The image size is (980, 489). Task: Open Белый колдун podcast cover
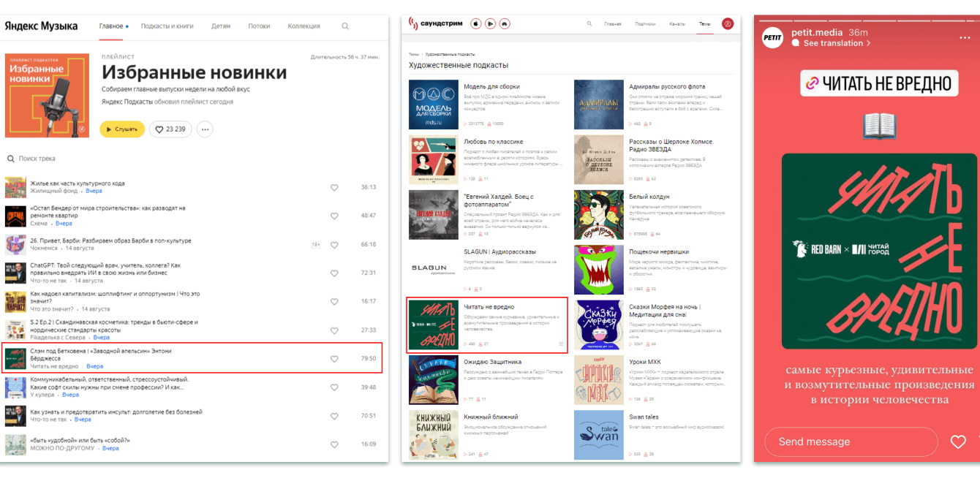pyautogui.click(x=599, y=215)
